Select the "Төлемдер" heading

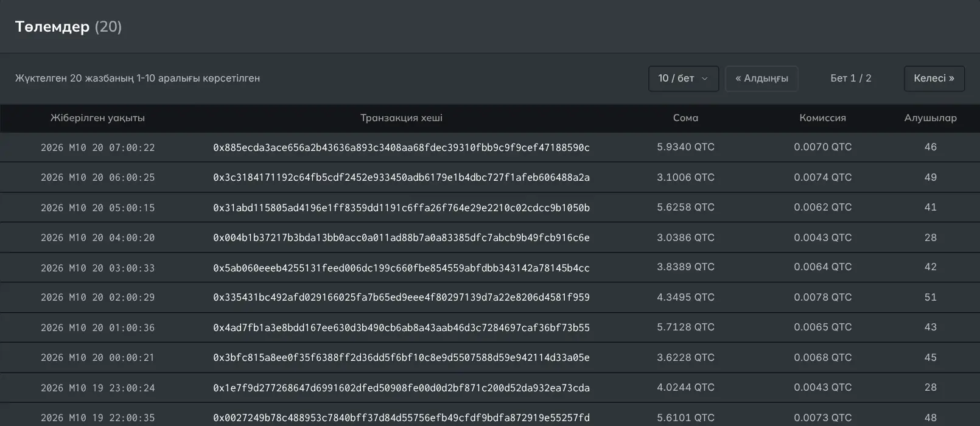[x=52, y=27]
